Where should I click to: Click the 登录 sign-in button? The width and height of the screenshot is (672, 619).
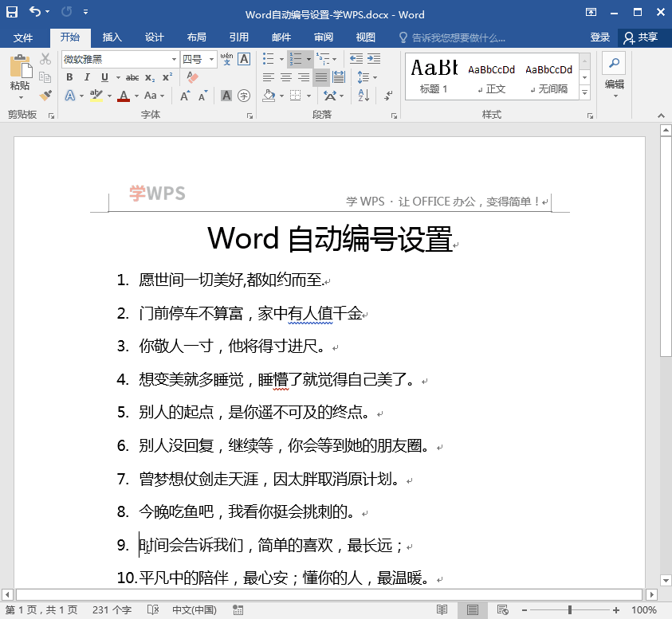point(600,37)
